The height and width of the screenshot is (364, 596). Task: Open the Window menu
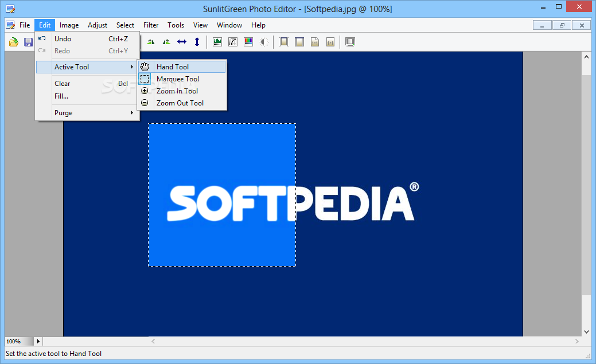pos(229,25)
